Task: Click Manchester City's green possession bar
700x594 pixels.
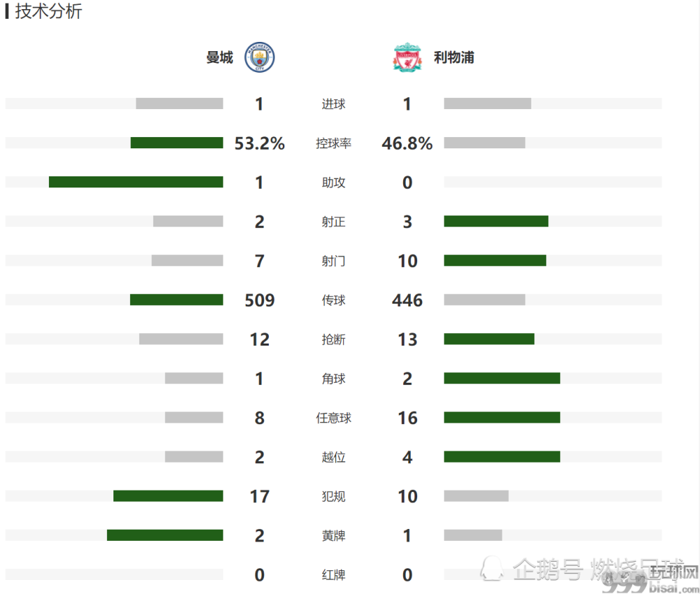Action: click(x=177, y=143)
